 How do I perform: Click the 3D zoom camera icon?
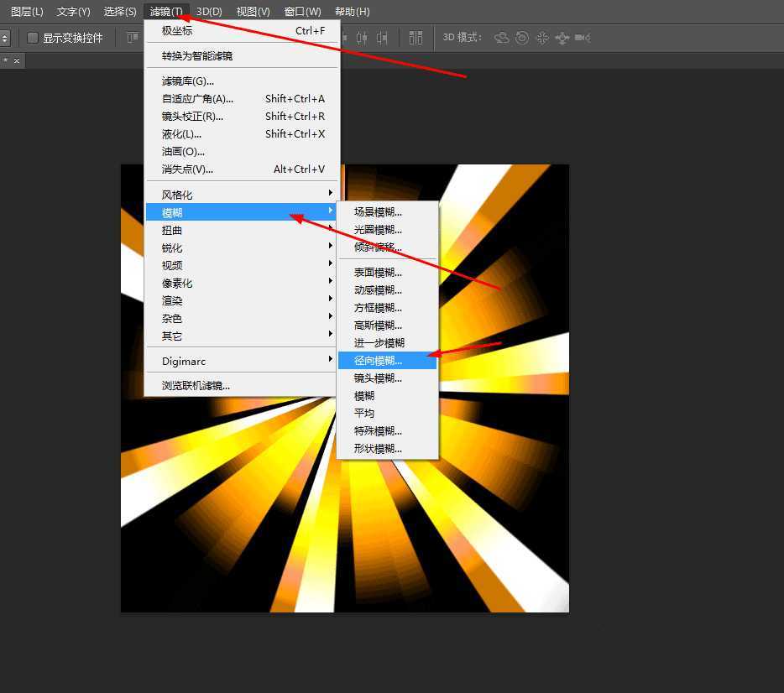coord(583,38)
